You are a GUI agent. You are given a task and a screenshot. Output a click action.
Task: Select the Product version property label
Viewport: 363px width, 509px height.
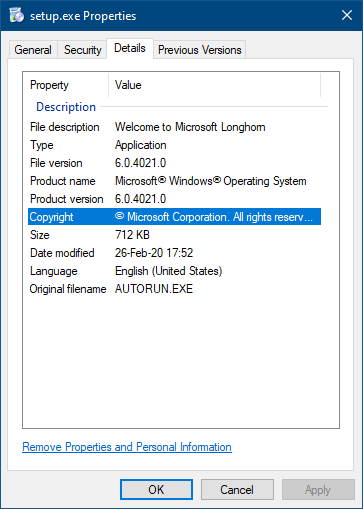point(67,199)
